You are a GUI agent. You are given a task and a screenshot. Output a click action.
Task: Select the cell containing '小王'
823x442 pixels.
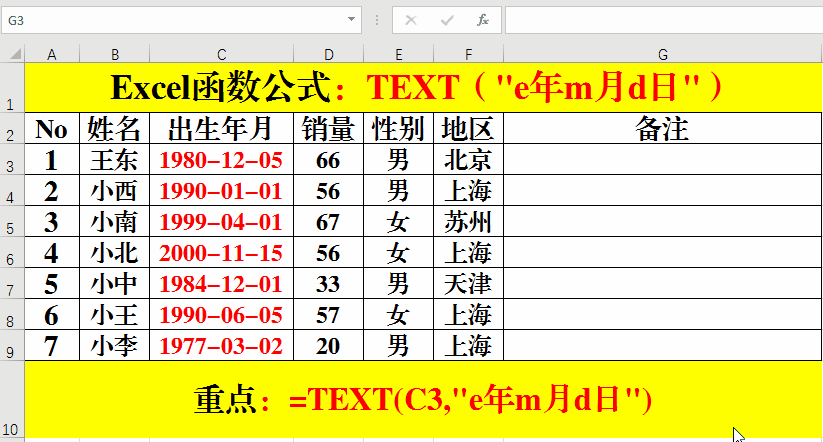point(114,314)
